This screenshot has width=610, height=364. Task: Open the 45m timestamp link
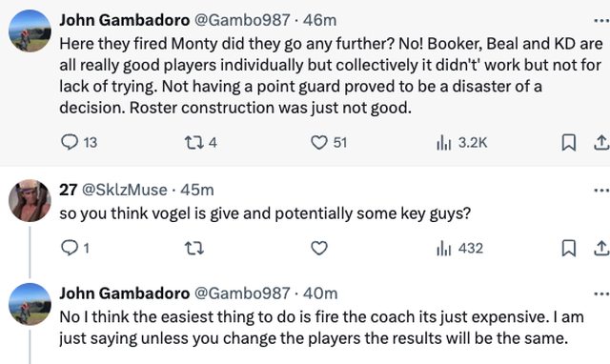197,190
